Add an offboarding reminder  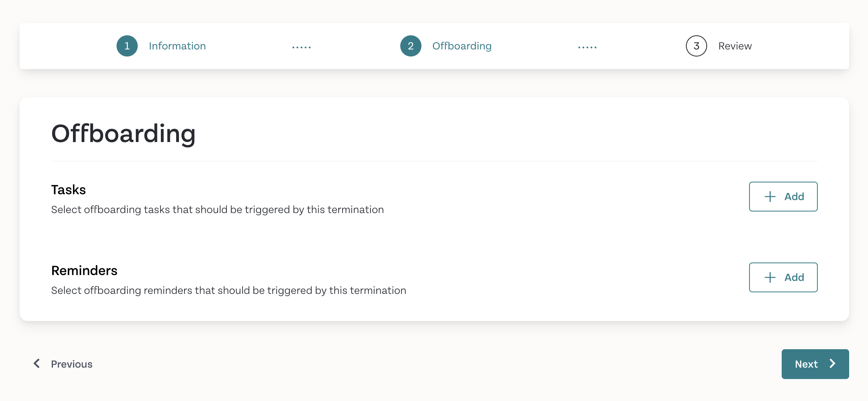coord(783,277)
